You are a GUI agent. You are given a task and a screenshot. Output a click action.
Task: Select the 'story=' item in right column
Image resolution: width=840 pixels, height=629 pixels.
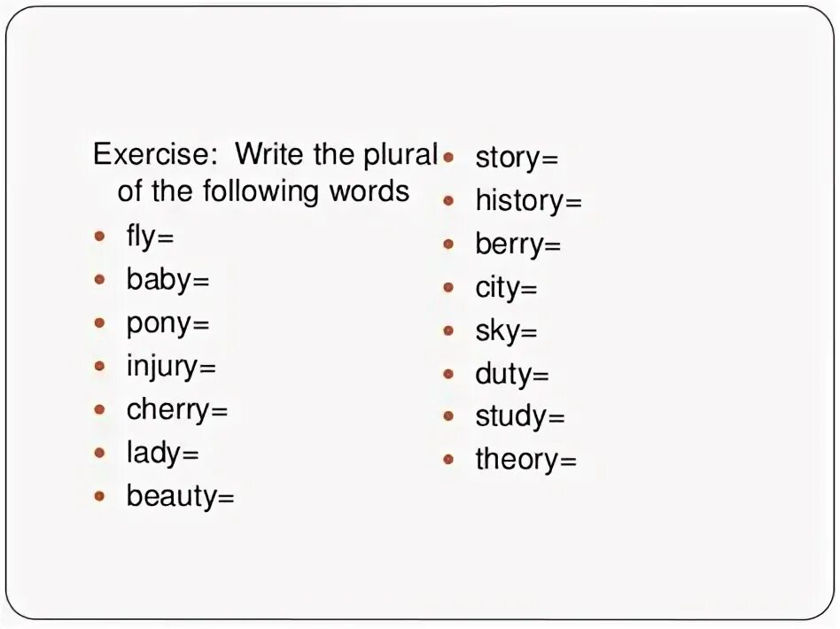[517, 158]
